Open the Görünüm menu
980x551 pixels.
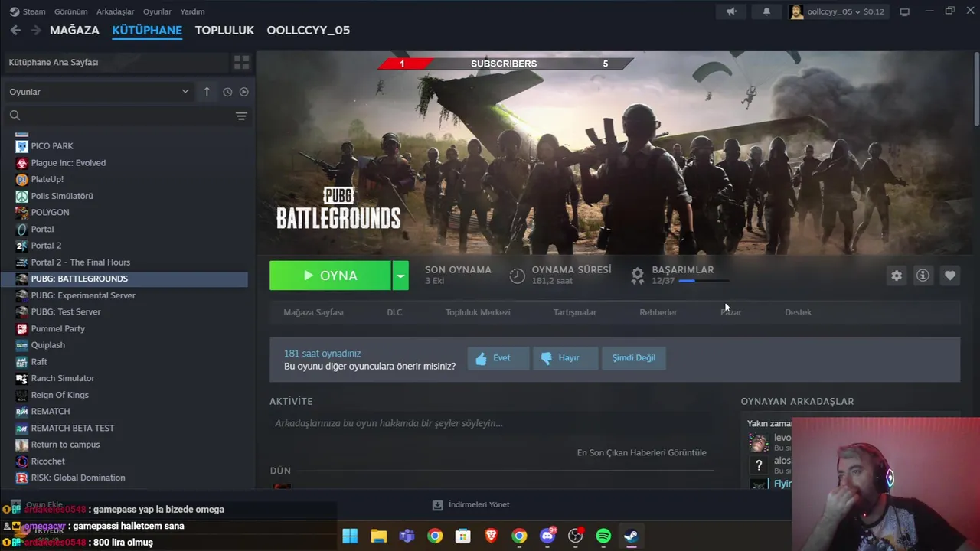[x=70, y=11]
